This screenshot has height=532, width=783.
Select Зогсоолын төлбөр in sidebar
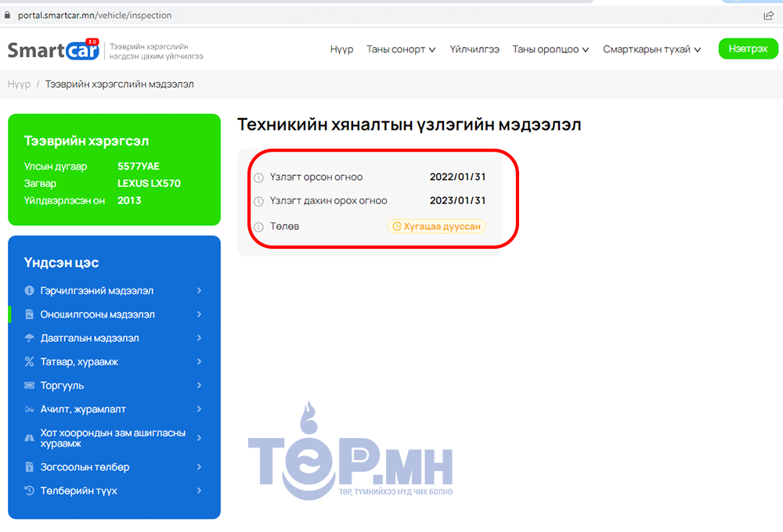[85, 467]
